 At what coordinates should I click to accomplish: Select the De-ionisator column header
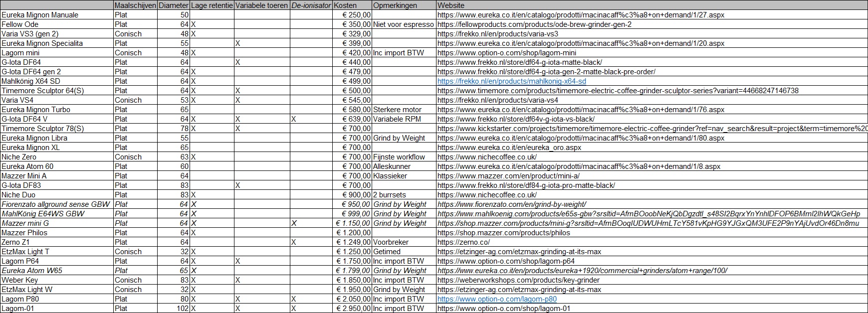coord(311,5)
